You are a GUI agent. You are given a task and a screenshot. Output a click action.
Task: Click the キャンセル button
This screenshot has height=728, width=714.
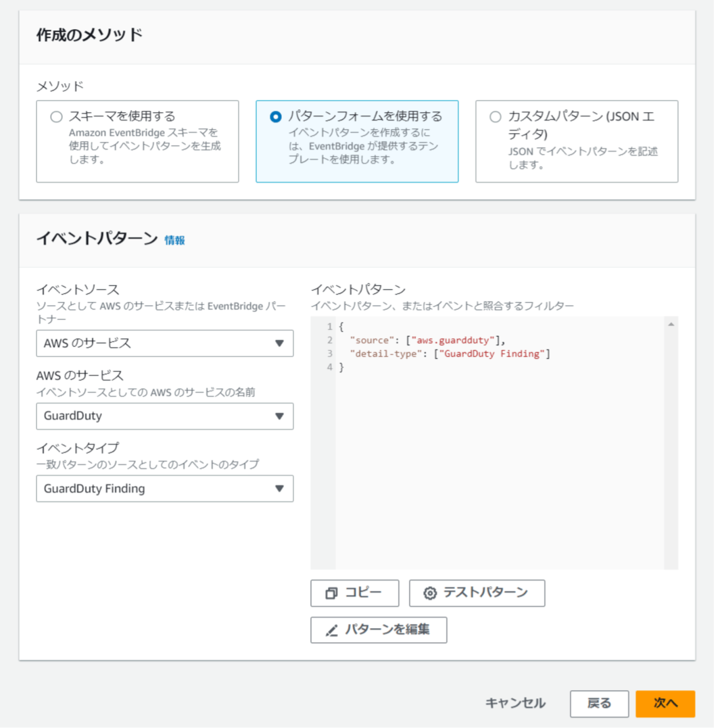coord(515,704)
